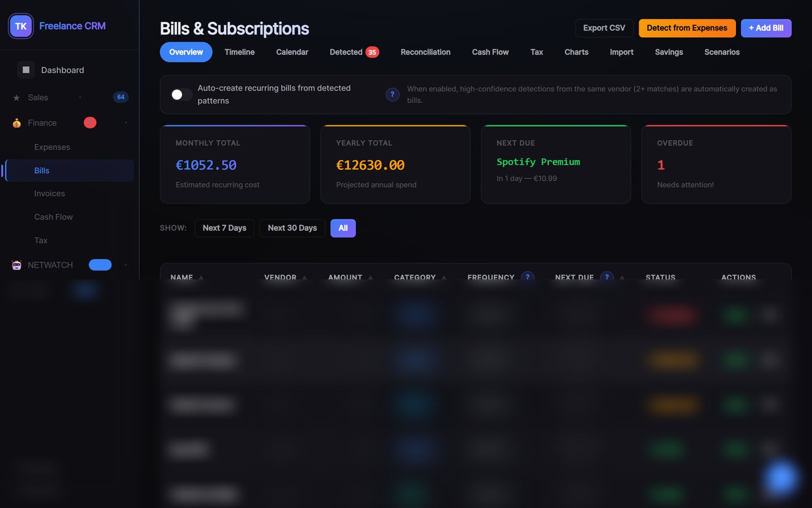Open the Scenarios tab

pyautogui.click(x=722, y=52)
